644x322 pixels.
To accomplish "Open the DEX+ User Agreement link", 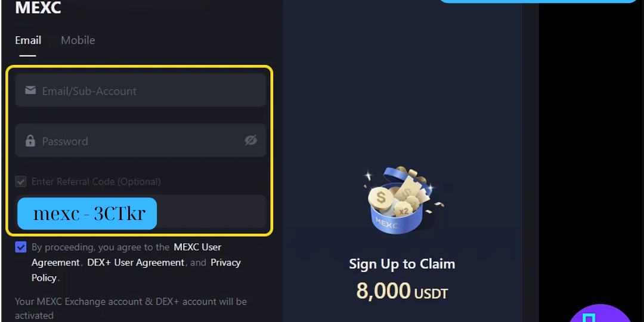I will pyautogui.click(x=135, y=262).
